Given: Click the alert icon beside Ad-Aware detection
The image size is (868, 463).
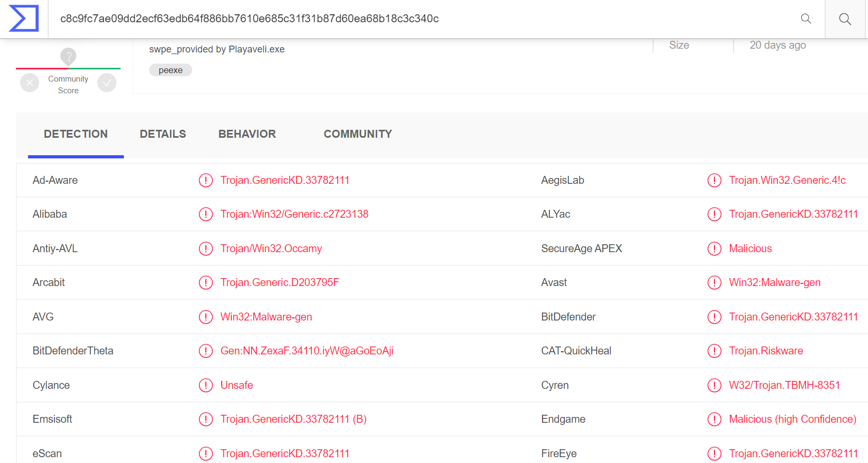Looking at the screenshot, I should click(x=205, y=181).
